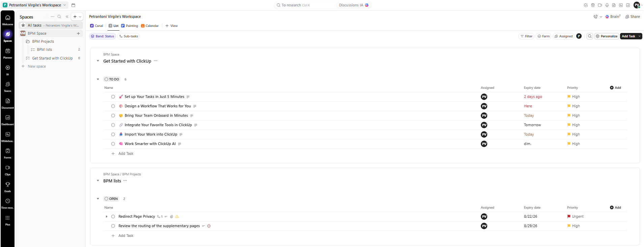
Task: Switch to the Painting view tab
Action: (x=129, y=26)
